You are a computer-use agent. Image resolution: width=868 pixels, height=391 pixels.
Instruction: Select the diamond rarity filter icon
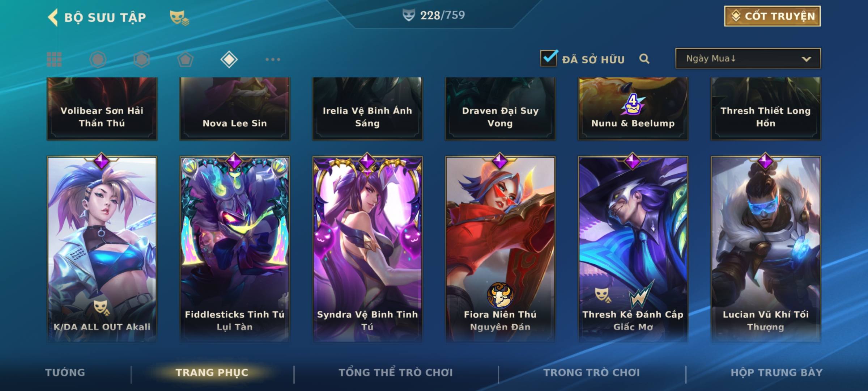pos(229,59)
